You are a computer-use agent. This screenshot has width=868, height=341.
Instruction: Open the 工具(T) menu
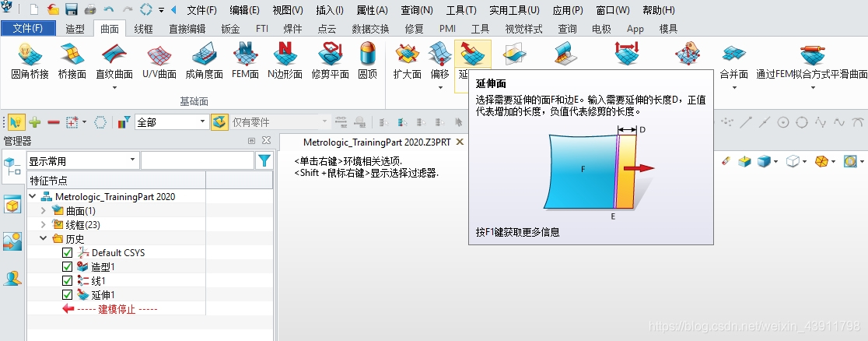click(461, 10)
